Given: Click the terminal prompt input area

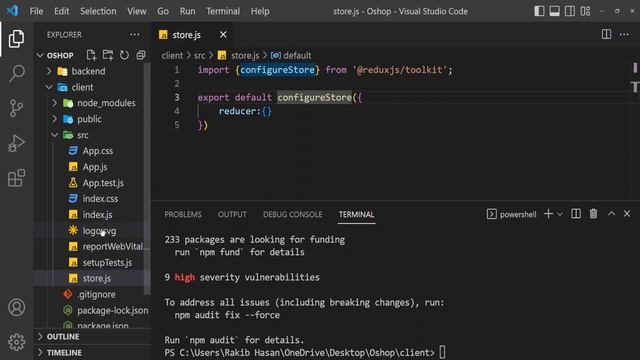Looking at the screenshot, I should (x=442, y=352).
